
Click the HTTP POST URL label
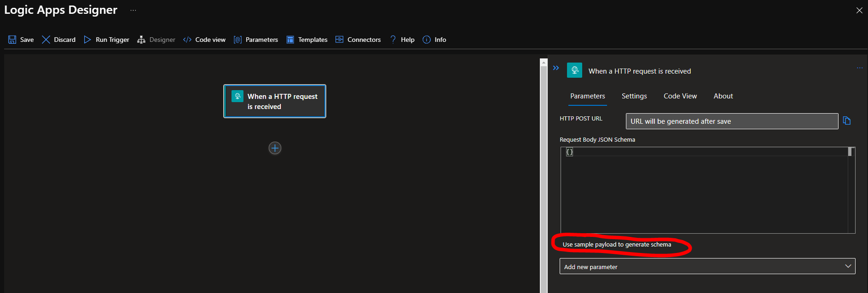pos(581,119)
